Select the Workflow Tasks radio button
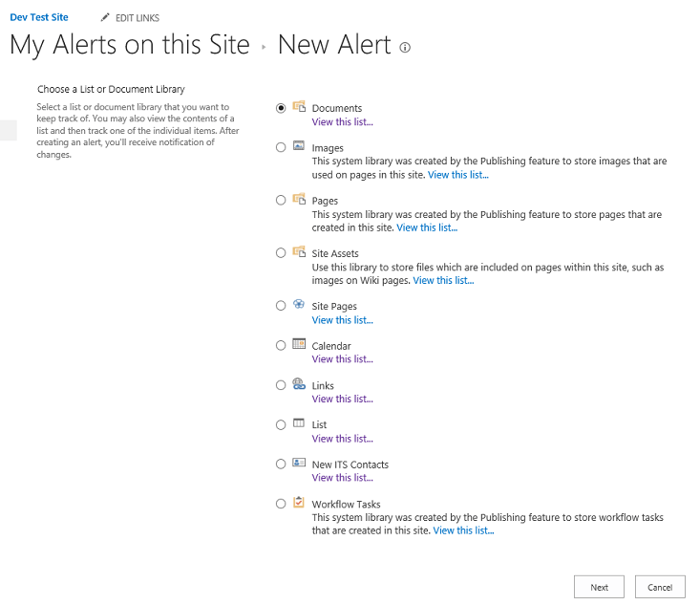This screenshot has height=605, width=700. [x=281, y=504]
